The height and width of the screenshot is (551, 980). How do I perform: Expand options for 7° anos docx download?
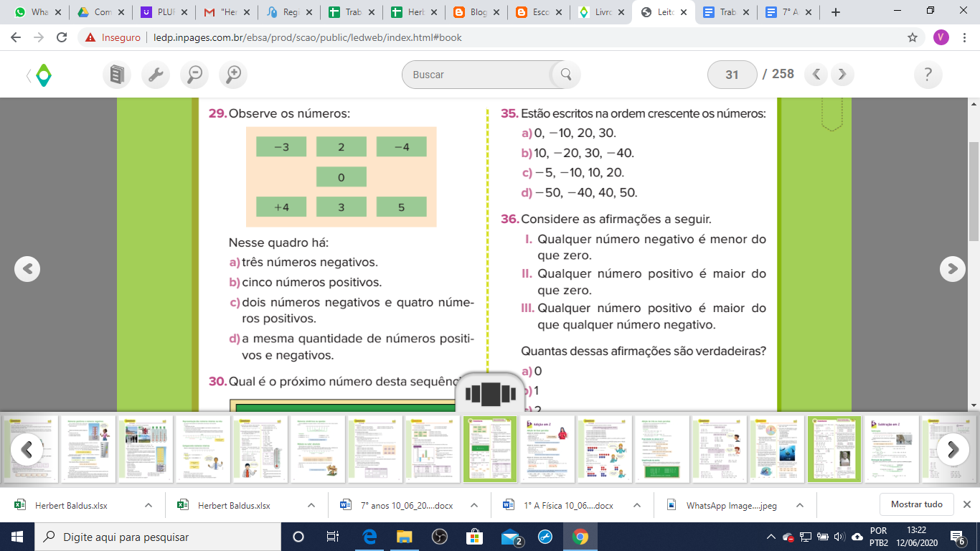click(474, 505)
